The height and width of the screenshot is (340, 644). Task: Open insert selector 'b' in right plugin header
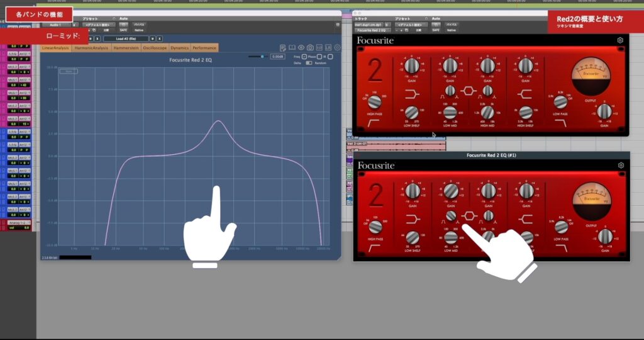[x=387, y=25]
